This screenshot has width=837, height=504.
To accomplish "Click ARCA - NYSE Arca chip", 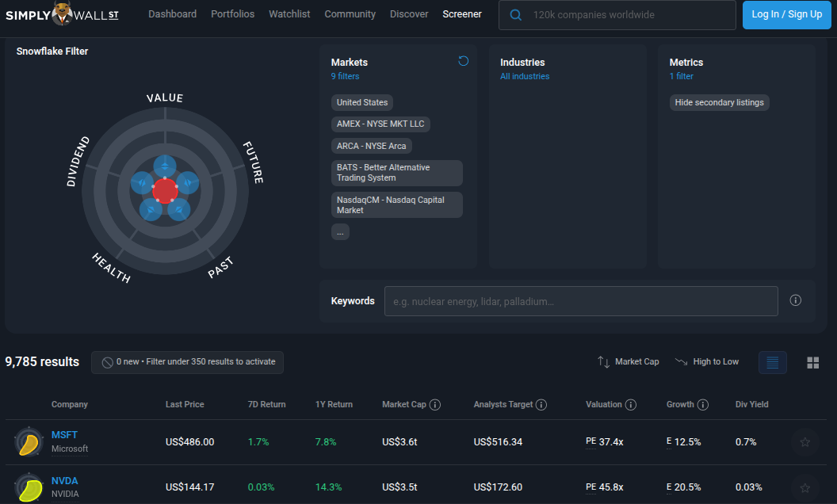I will [372, 146].
